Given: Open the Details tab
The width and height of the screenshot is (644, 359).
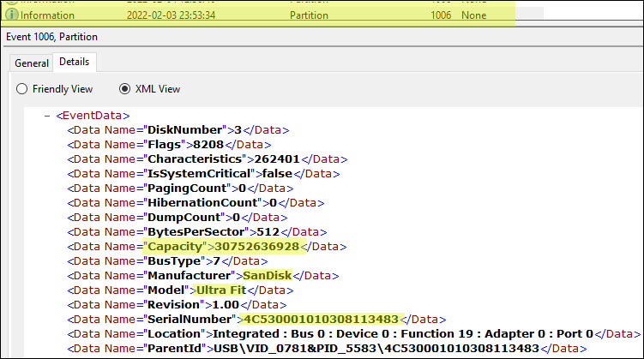Looking at the screenshot, I should (x=75, y=63).
